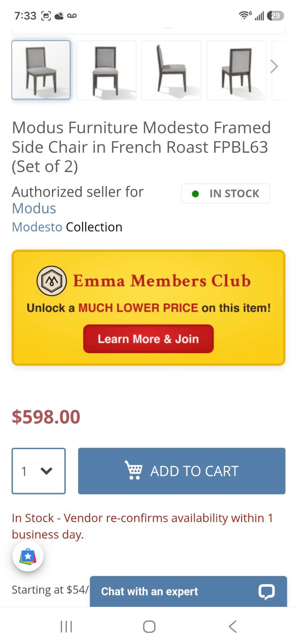Open the Modus brand link
The image size is (297, 644).
click(34, 208)
